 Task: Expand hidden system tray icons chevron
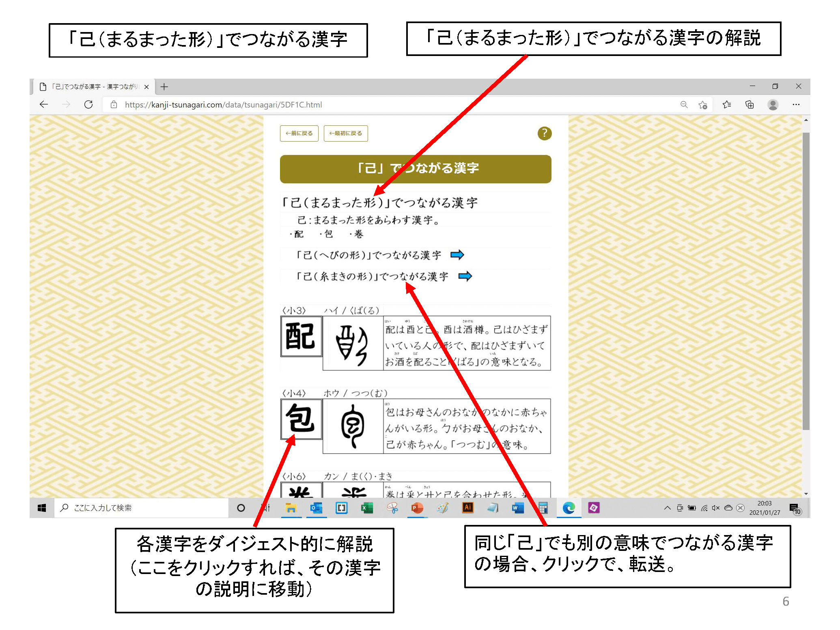coord(667,507)
